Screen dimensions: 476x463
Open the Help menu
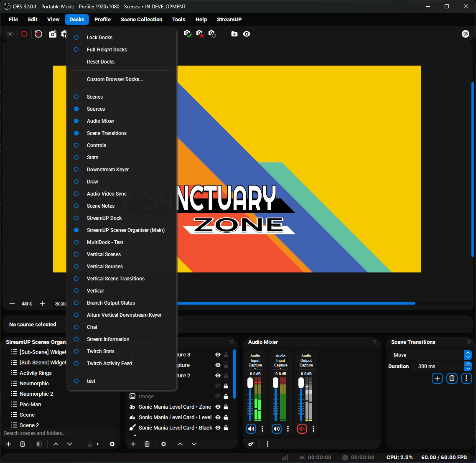click(201, 19)
